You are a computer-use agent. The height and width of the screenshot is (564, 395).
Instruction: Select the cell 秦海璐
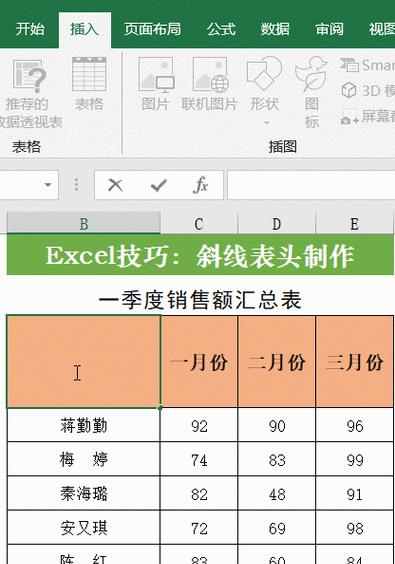pos(83,493)
